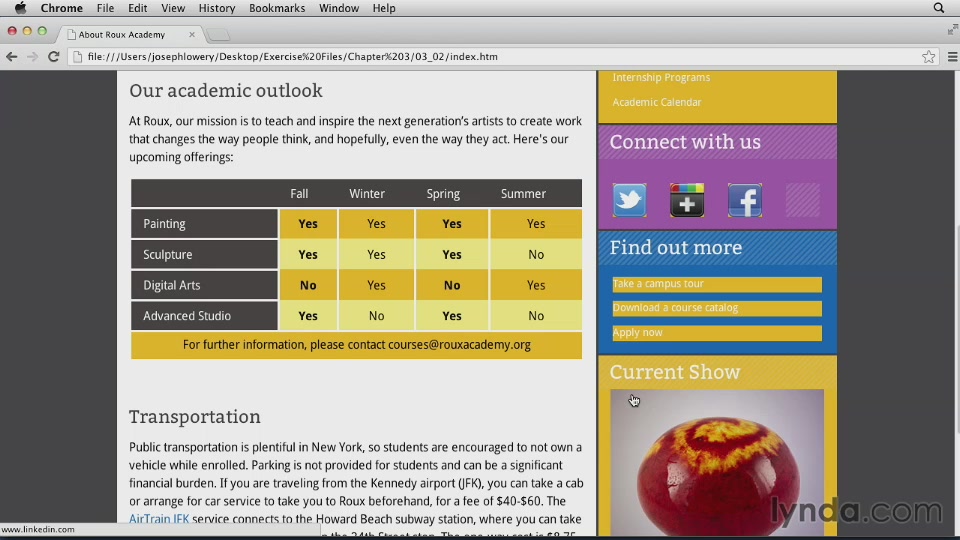Click the Digital Arts row header
960x540 pixels.
click(x=204, y=285)
